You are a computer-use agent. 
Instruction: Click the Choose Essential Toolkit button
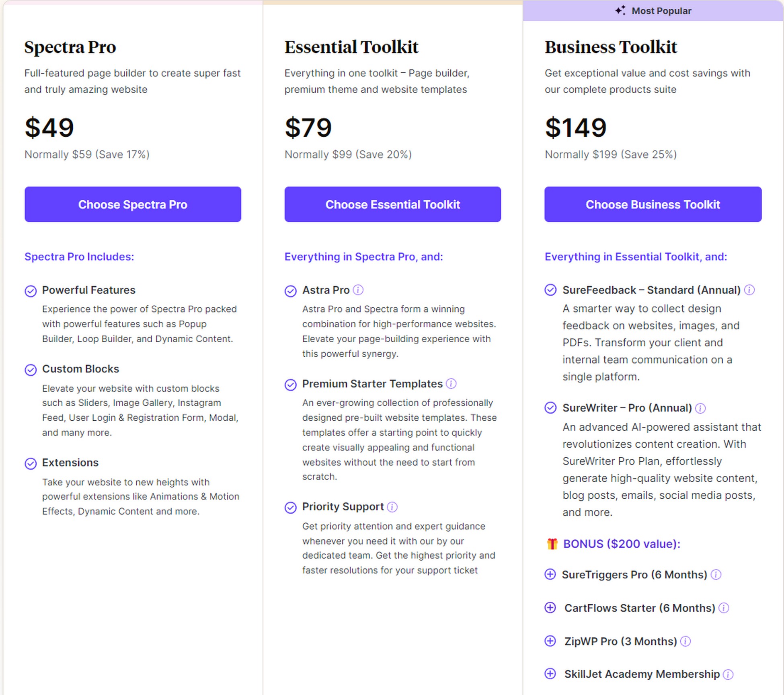click(x=392, y=204)
